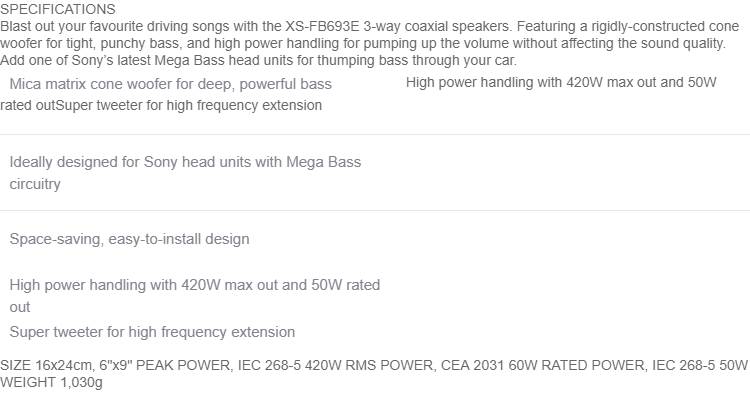Click the 'rated outSuper tweeter' run-on line
Image resolution: width=750 pixels, height=394 pixels.
click(161, 105)
